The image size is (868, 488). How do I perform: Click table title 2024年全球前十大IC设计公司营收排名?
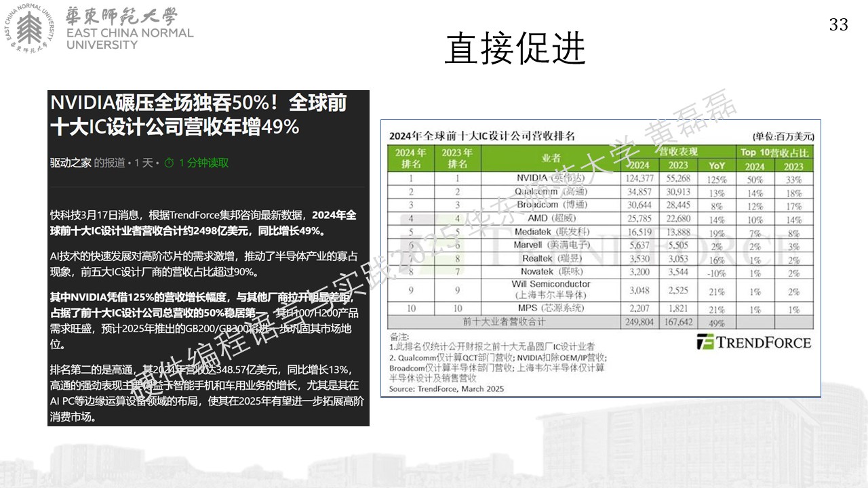(x=482, y=136)
